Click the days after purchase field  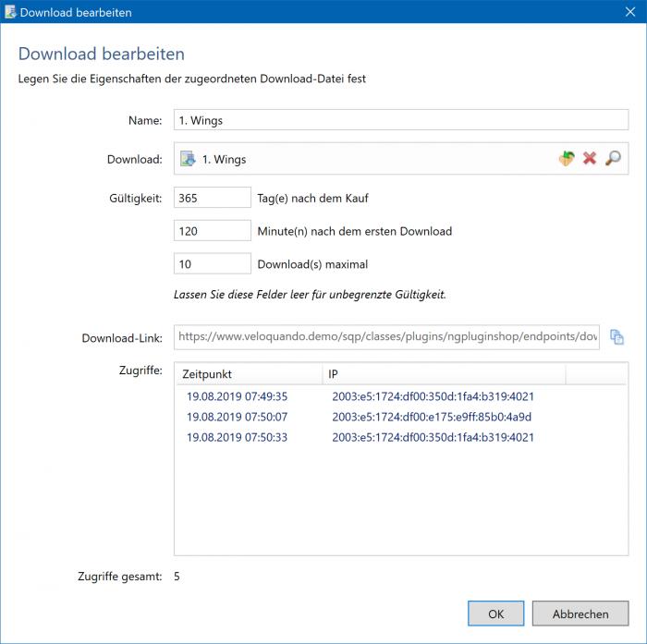tap(213, 198)
